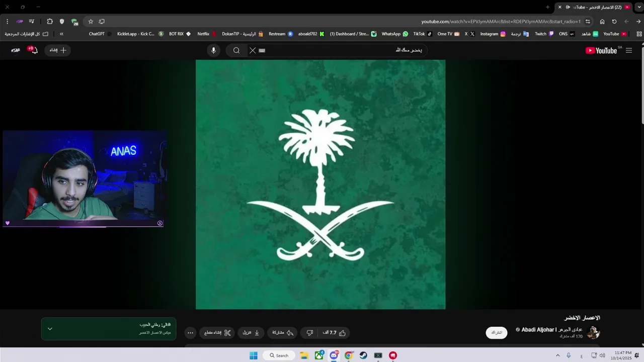Submit search with the magnifier icon
This screenshot has width=644, height=362.
click(x=236, y=50)
